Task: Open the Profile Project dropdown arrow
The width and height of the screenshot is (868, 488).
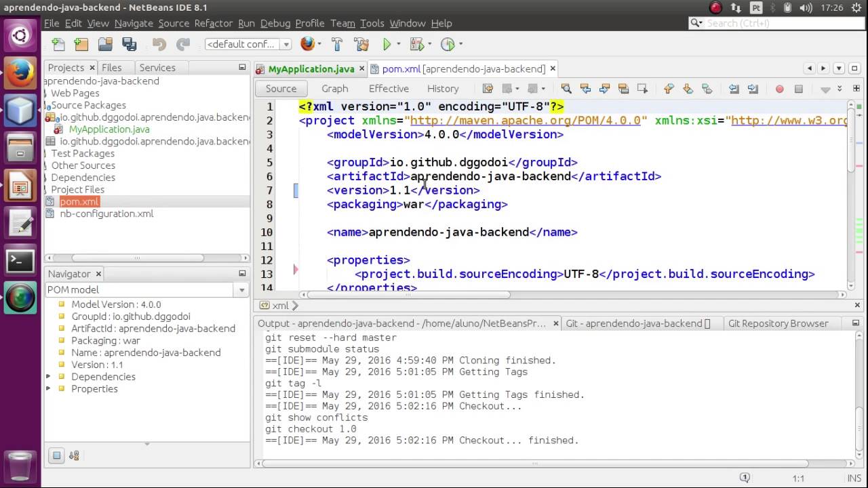Action: click(460, 44)
